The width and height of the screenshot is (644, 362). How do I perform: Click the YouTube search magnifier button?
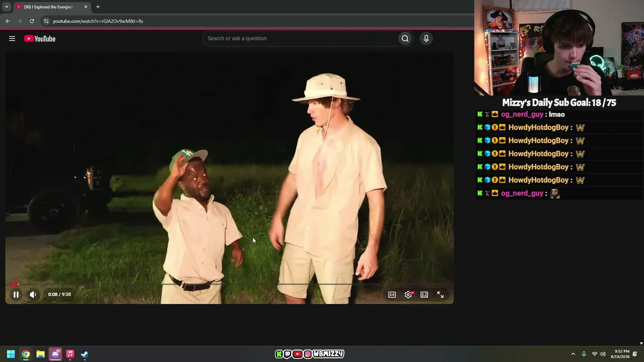pos(405,39)
